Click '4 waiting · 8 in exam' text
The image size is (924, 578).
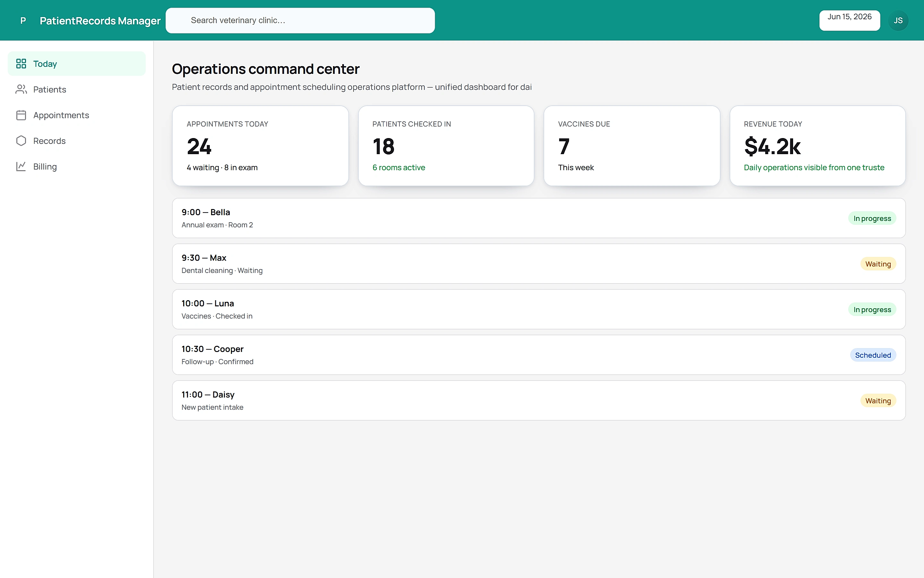(x=222, y=167)
